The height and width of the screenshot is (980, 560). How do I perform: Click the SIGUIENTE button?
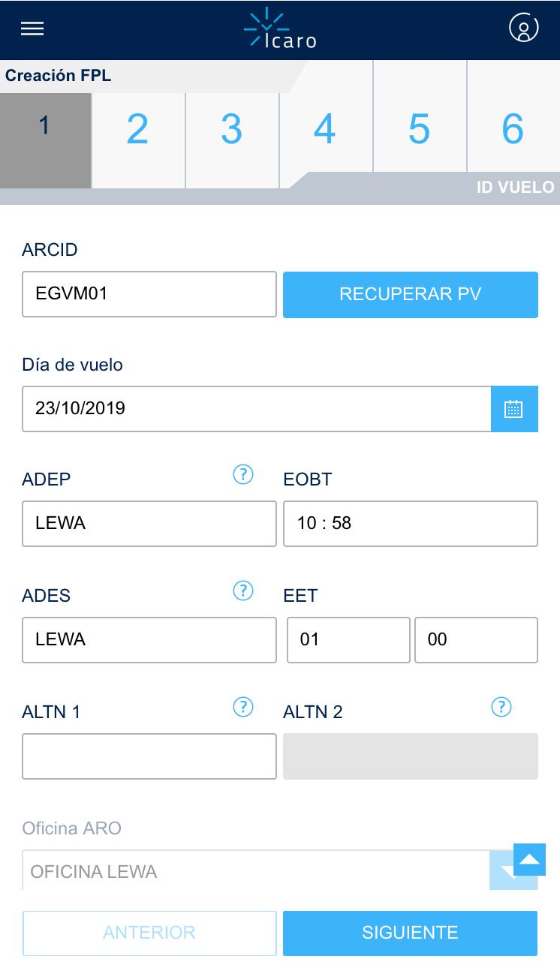(410, 933)
